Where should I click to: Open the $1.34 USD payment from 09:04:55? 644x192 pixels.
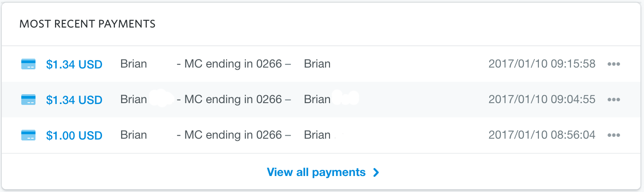coord(74,100)
